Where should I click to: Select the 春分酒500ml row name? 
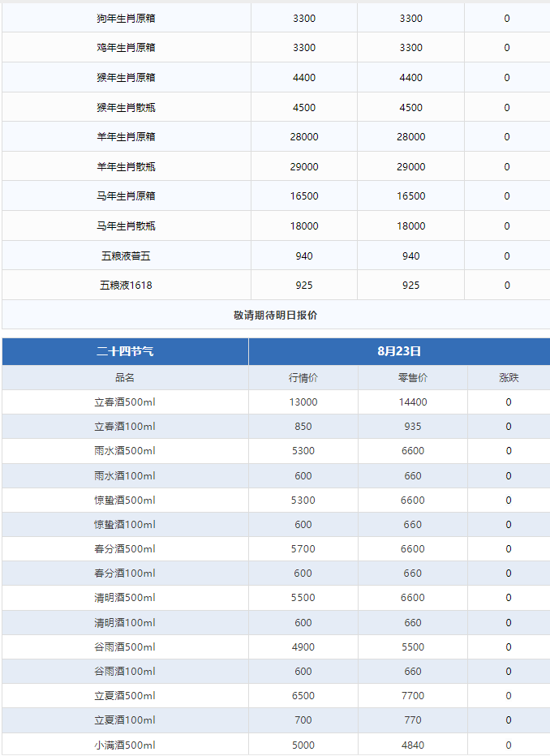pyautogui.click(x=125, y=549)
